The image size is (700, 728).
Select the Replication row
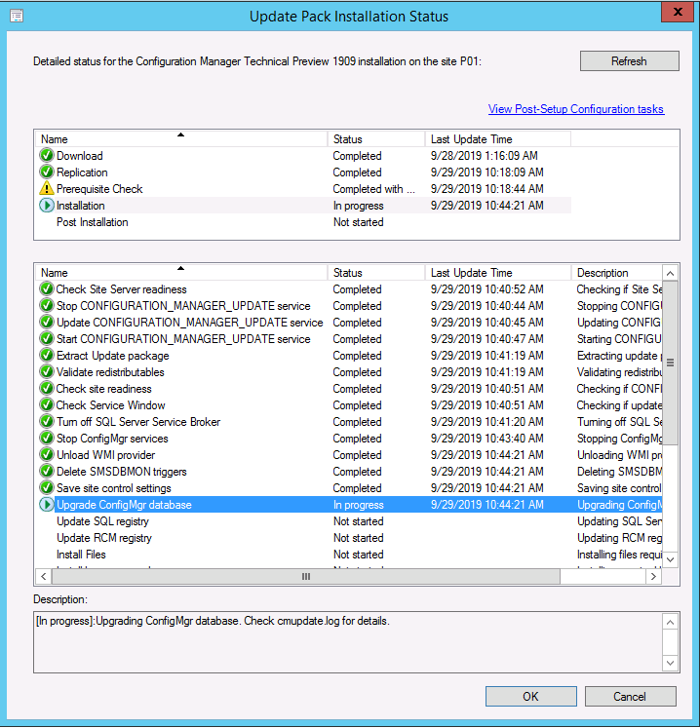304,172
